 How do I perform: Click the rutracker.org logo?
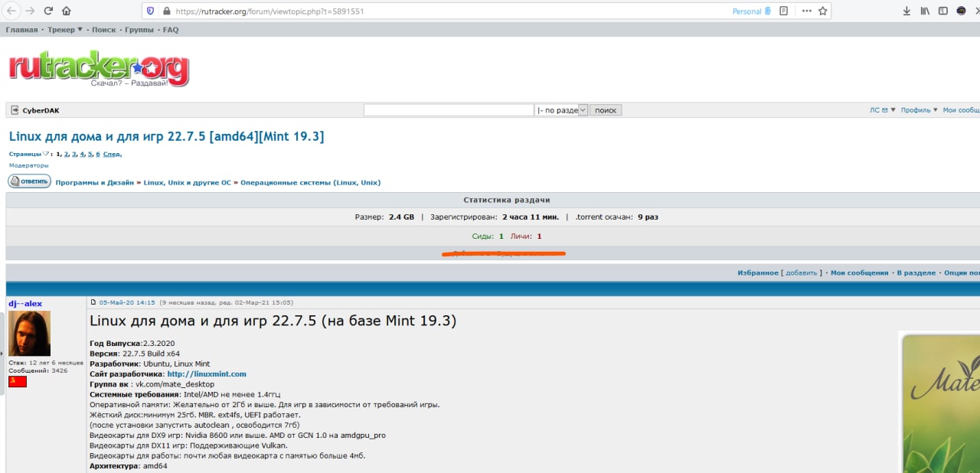(x=99, y=67)
